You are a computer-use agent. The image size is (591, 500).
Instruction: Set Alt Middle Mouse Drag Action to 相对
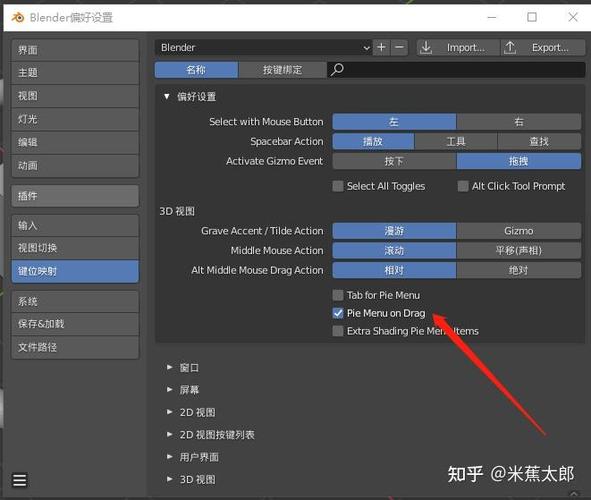pyautogui.click(x=394, y=270)
